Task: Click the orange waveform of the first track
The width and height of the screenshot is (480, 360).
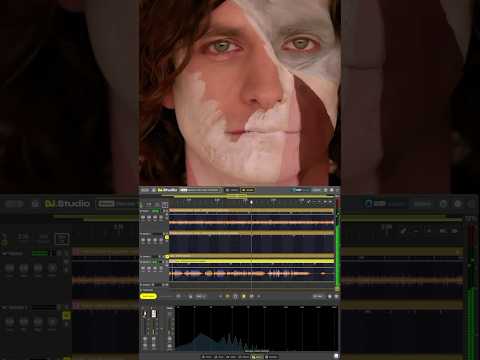Action: pyautogui.click(x=251, y=222)
